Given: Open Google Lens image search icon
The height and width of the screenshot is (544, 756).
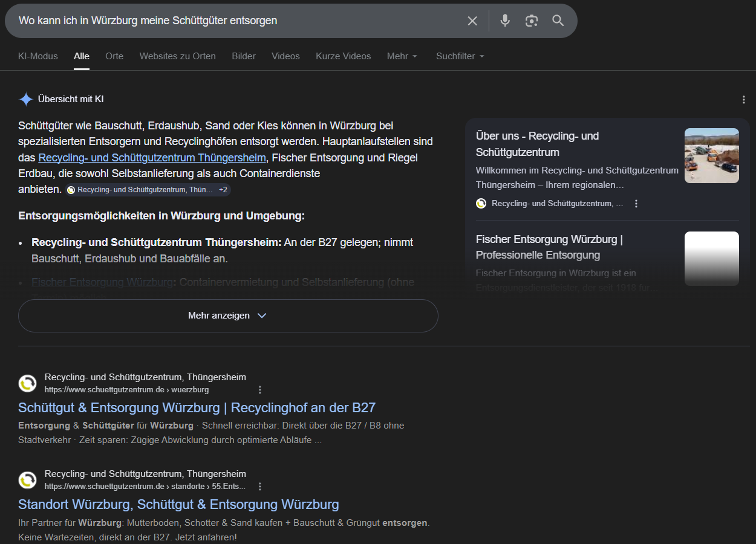Looking at the screenshot, I should (532, 20).
